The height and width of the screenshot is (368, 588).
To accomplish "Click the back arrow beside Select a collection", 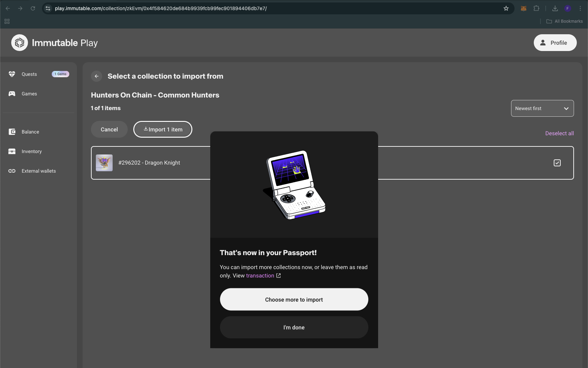I will click(97, 76).
